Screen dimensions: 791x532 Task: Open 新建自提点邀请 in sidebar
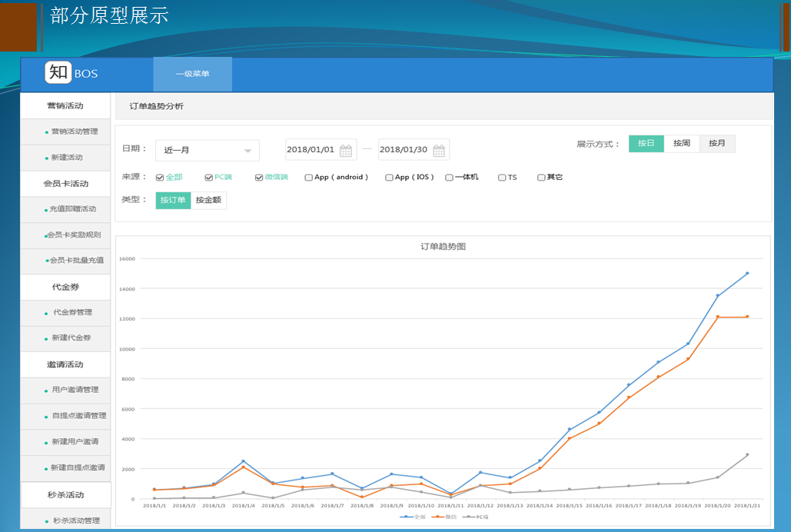tap(65, 468)
